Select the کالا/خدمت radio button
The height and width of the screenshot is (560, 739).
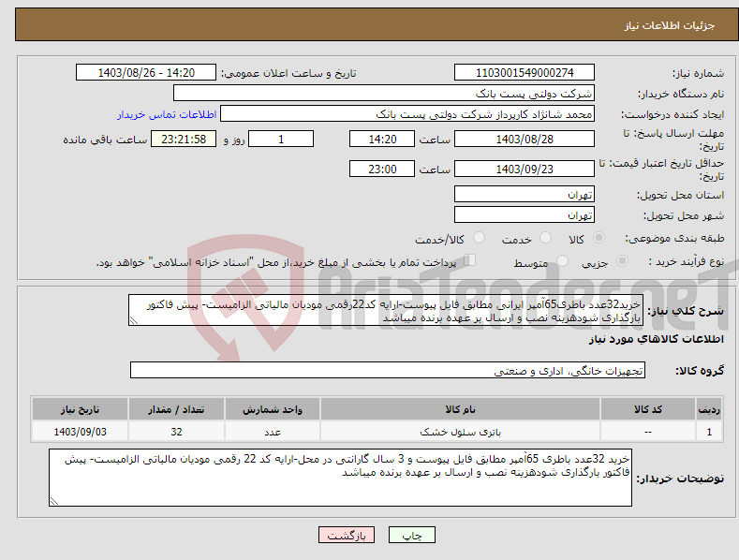[479, 238]
